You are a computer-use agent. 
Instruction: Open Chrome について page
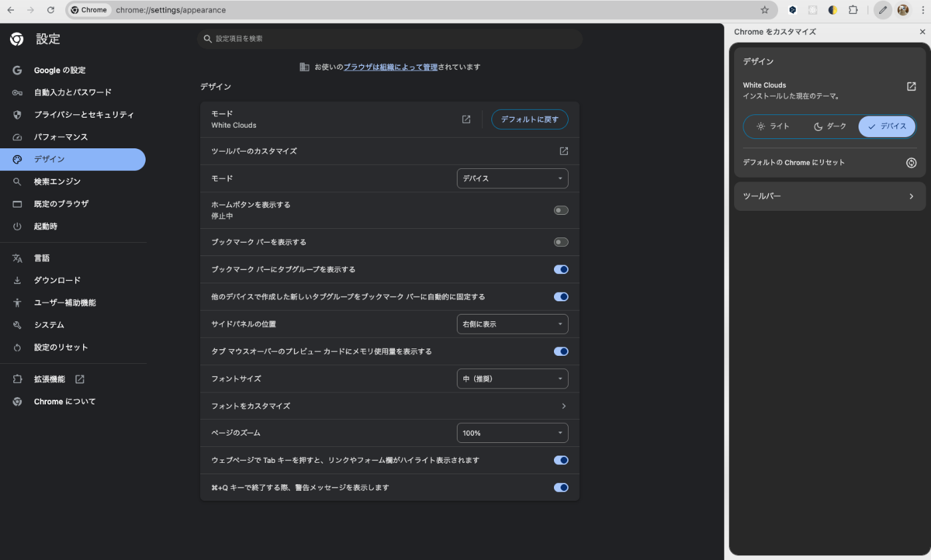tap(72, 402)
